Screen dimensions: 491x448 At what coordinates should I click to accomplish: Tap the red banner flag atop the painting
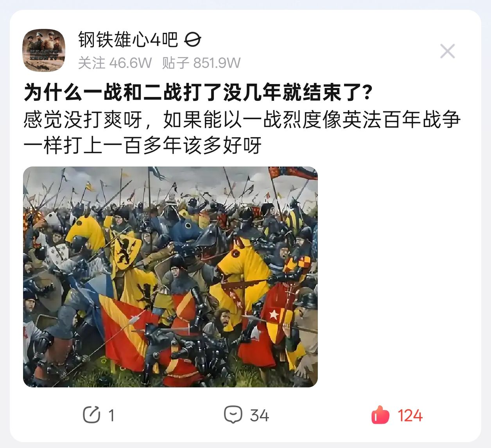click(x=292, y=173)
